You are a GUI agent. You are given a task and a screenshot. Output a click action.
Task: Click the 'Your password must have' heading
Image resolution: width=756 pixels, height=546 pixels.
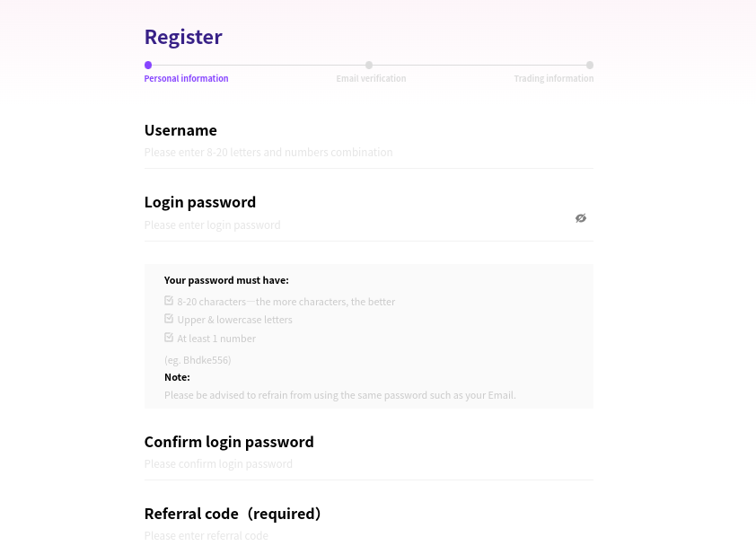coord(226,280)
